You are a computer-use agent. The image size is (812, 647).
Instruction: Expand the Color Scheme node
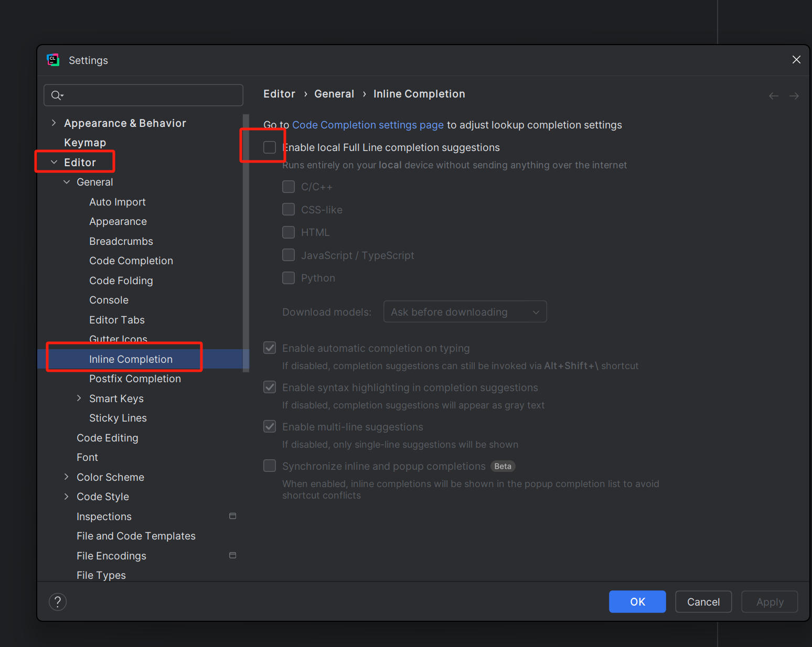66,477
